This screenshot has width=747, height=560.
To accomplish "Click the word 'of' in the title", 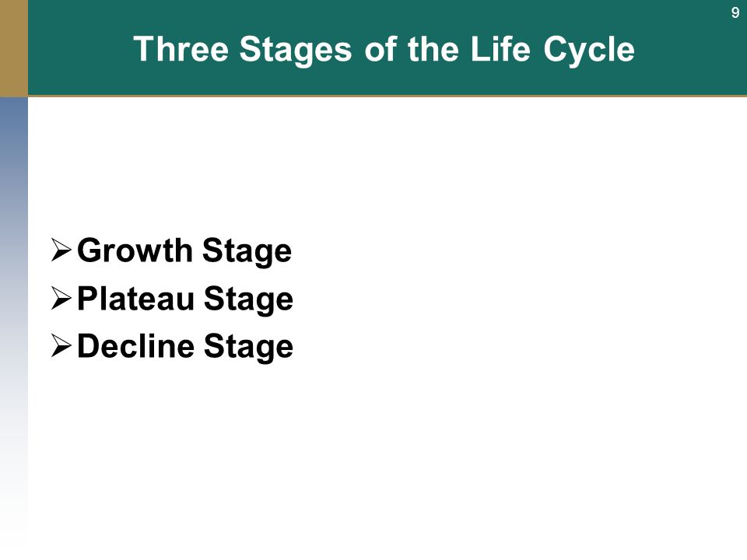I will point(381,49).
